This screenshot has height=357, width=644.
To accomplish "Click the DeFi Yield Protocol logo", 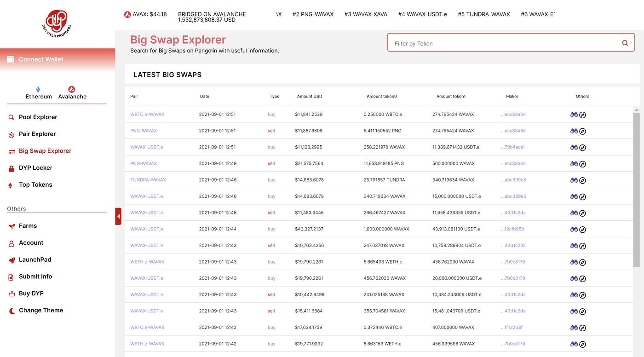I will [x=57, y=24].
